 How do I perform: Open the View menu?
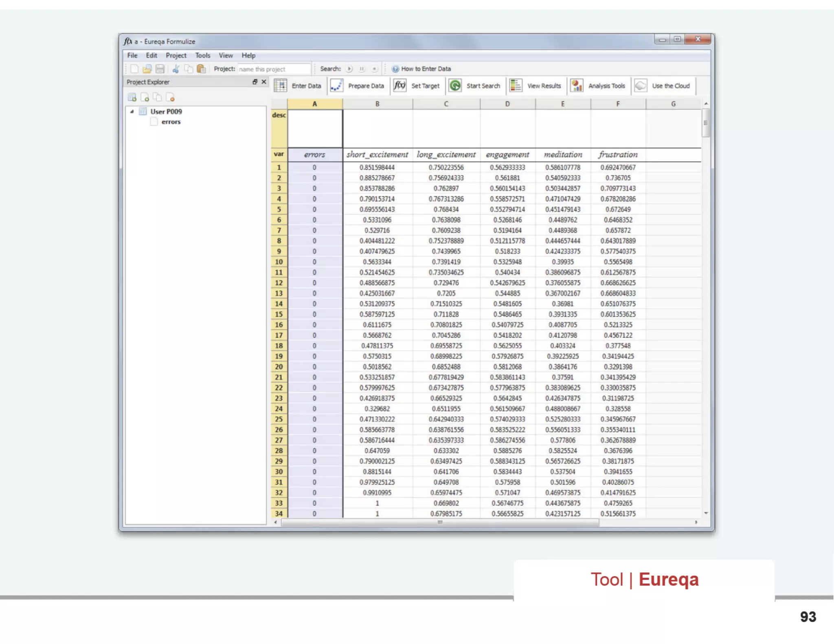point(226,55)
